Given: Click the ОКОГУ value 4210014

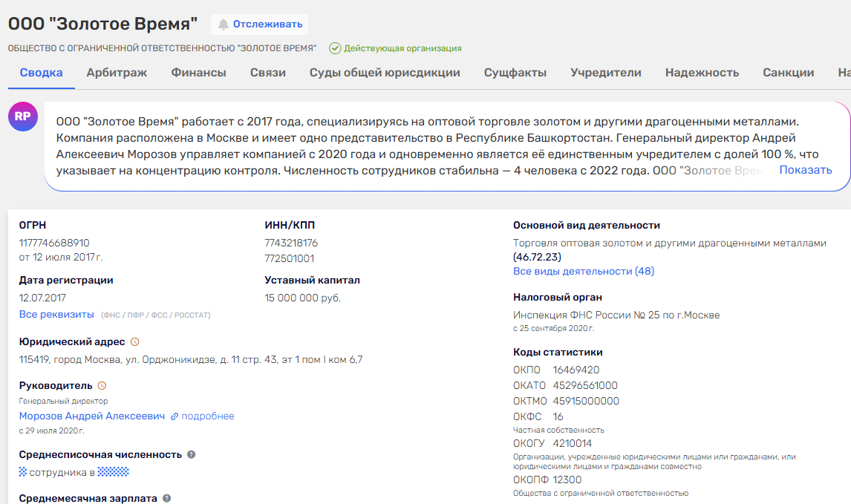Looking at the screenshot, I should [x=572, y=443].
